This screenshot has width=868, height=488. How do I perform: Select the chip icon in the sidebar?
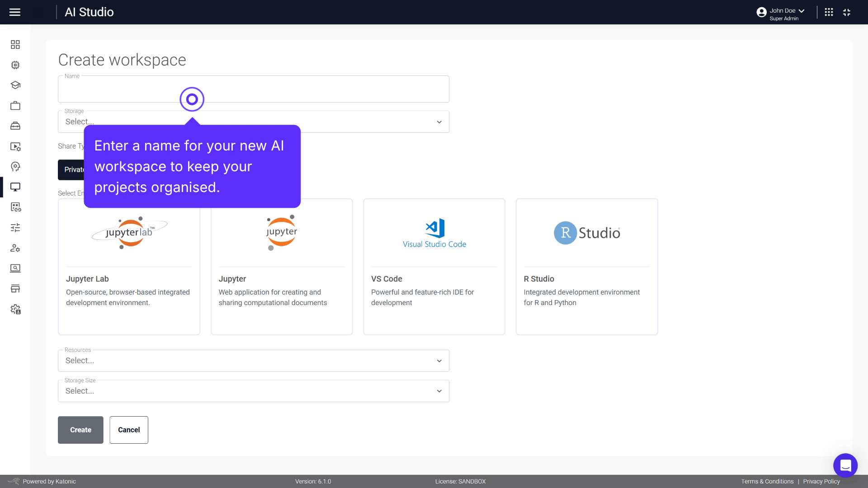click(x=15, y=65)
